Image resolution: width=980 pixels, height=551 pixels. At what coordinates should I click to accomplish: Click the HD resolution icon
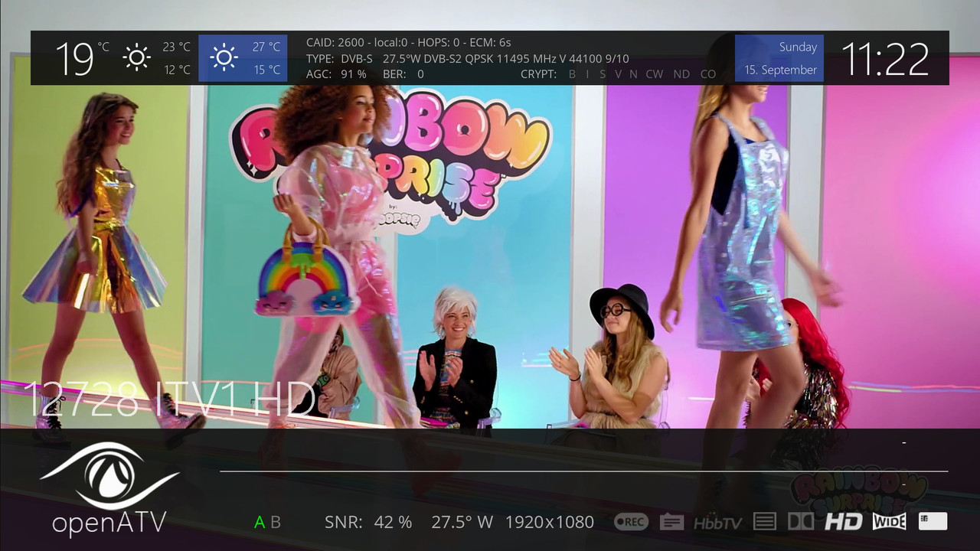click(x=843, y=522)
